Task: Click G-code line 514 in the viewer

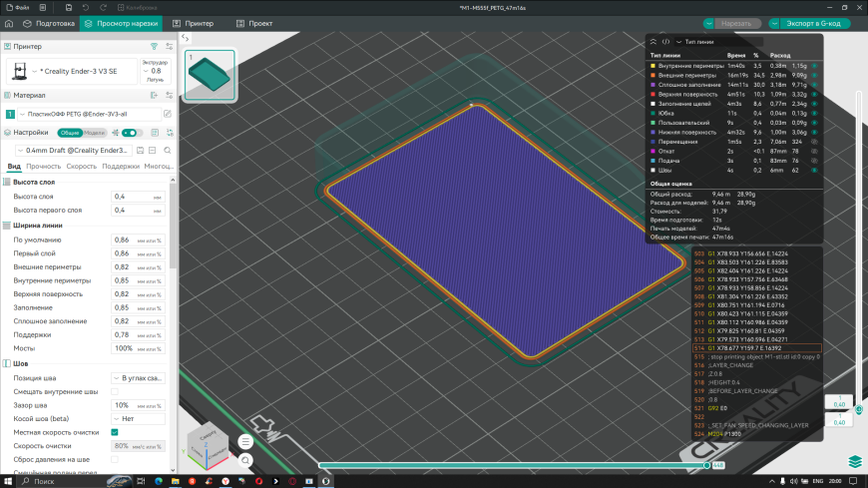Action: (x=756, y=348)
